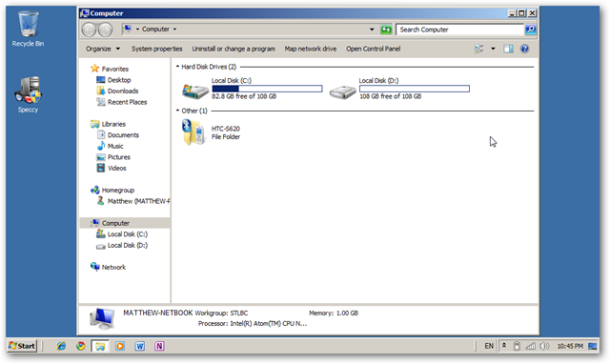Open the address bar history dropdown
Image resolution: width=610 pixels, height=364 pixels.
tap(372, 30)
